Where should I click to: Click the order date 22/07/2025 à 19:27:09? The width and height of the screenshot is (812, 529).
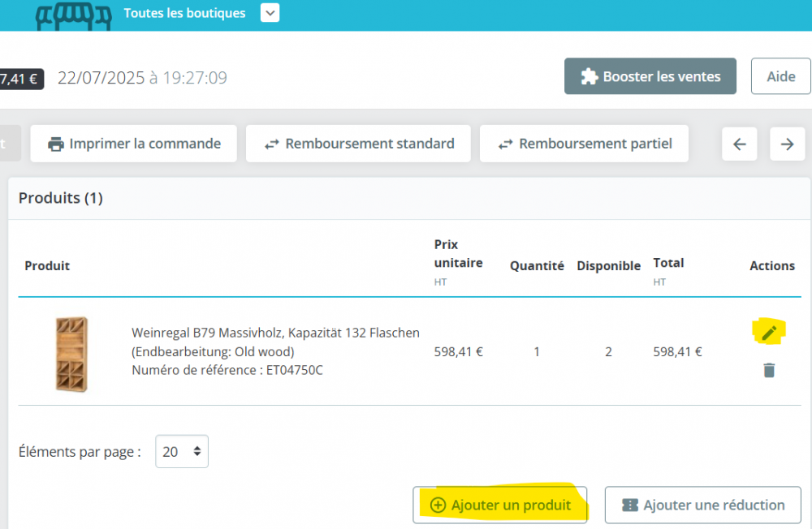(142, 78)
